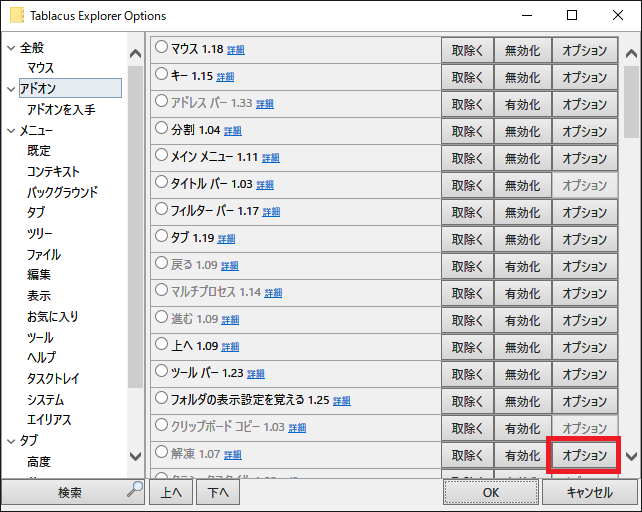Open 詳細 link for マウス addon

(236, 50)
